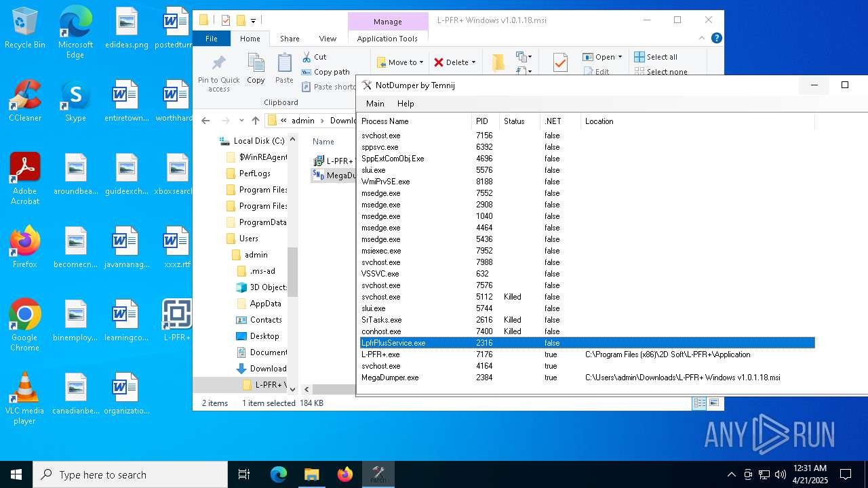The width and height of the screenshot is (868, 488).
Task: Launch VLC media player shortcut
Action: [x=25, y=399]
